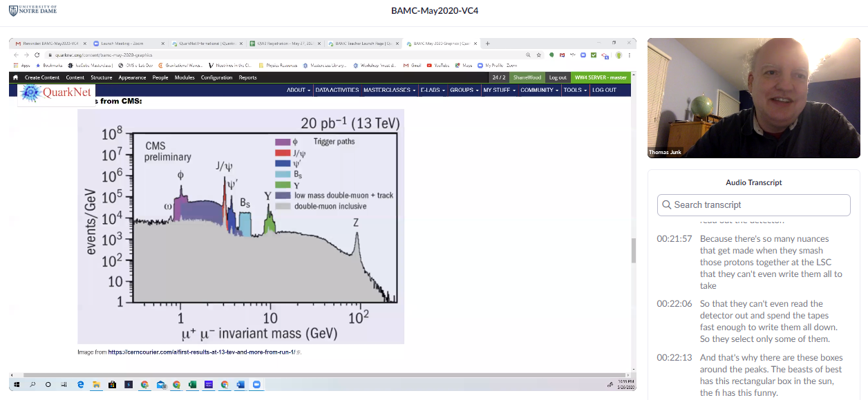Image resolution: width=868 pixels, height=400 pixels.
Task: Click the 24 / 2 counter in admin bar
Action: 499,77
